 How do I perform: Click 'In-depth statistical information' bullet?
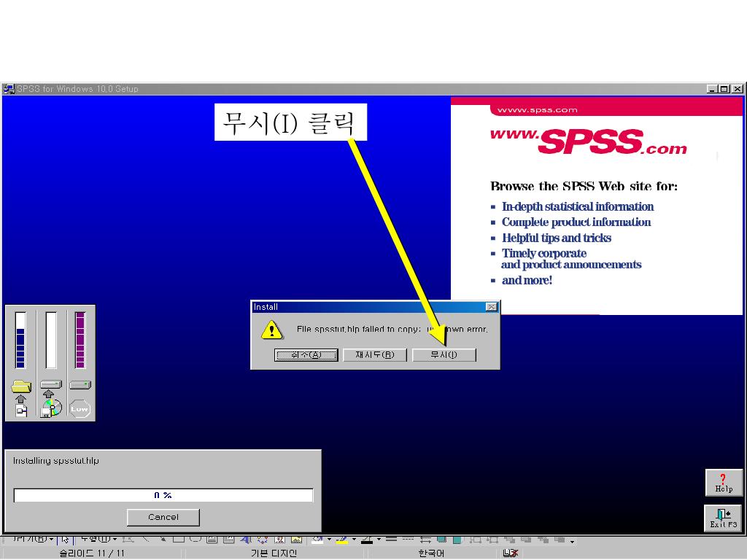(578, 206)
